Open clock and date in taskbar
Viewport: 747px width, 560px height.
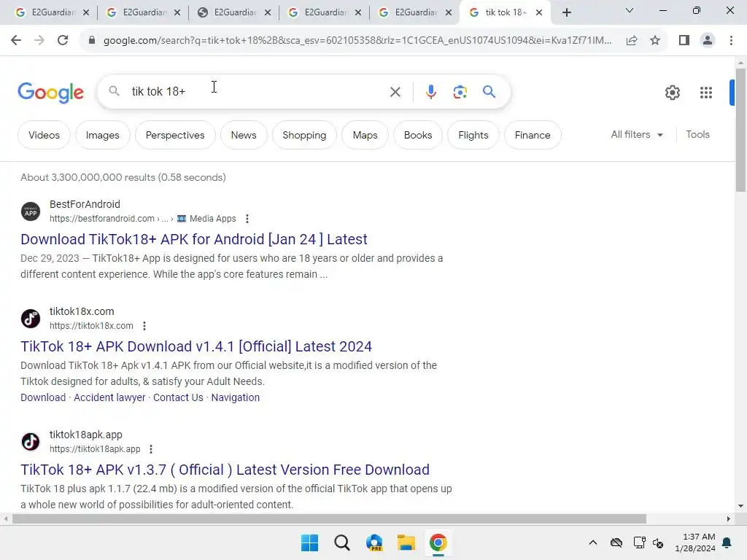(x=695, y=542)
